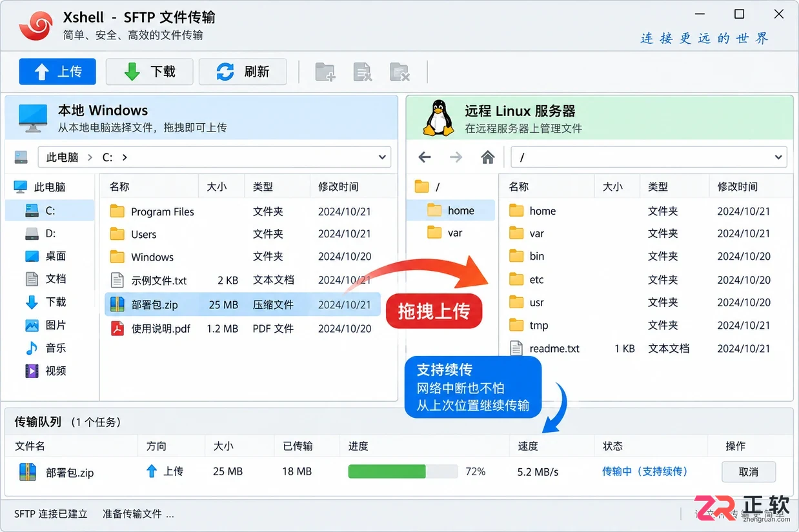The width and height of the screenshot is (799, 532).
Task: Click the remote etc folder icon
Action: point(516,279)
